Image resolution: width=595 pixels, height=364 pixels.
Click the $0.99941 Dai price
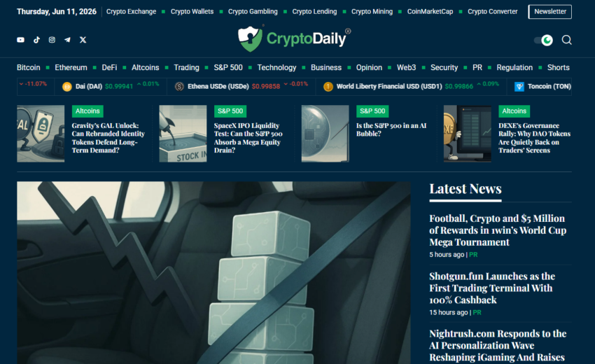tap(119, 87)
